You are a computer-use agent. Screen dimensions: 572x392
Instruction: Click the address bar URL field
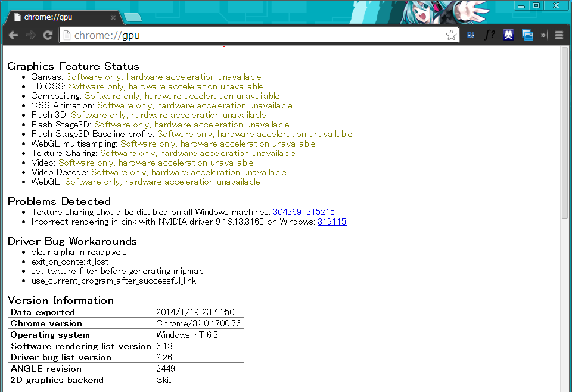pyautogui.click(x=256, y=35)
